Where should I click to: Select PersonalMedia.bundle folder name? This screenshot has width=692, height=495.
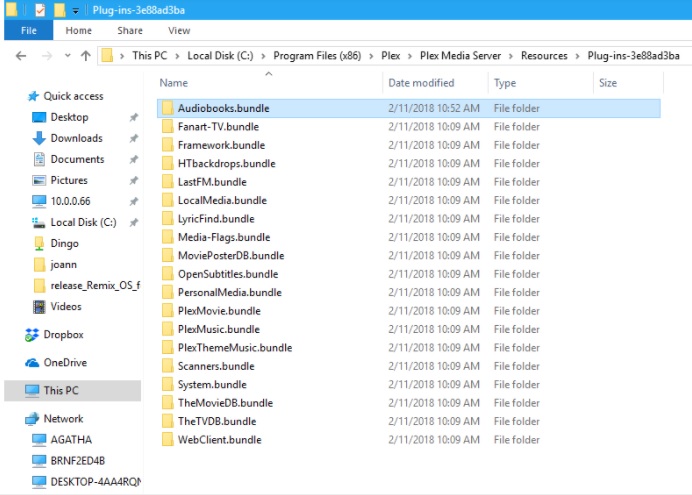[x=229, y=292]
